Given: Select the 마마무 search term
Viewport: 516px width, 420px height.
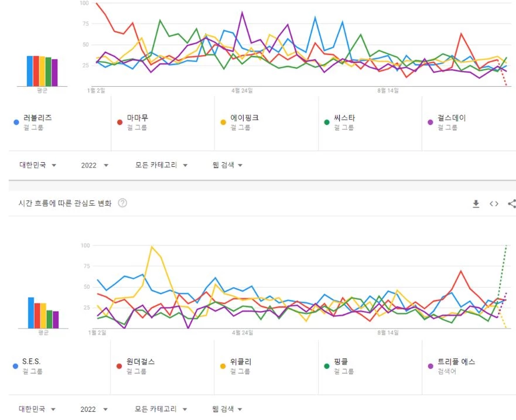Looking at the screenshot, I should 138,118.
